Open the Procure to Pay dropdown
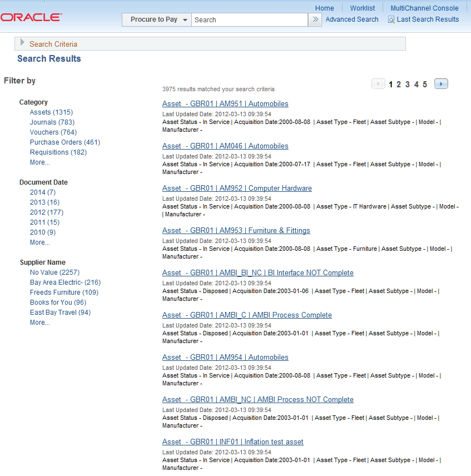Image resolution: width=471 pixels, height=476 pixels. pos(157,19)
